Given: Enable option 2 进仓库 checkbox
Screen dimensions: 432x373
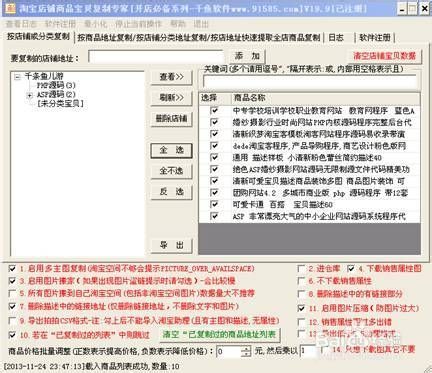Looking at the screenshot, I should (x=301, y=268).
